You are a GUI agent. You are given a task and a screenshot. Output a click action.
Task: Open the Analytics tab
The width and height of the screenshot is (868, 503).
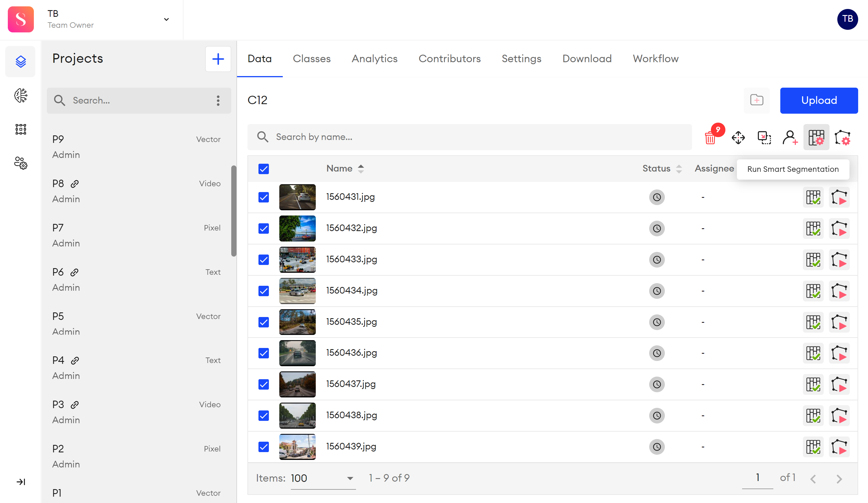click(x=375, y=58)
